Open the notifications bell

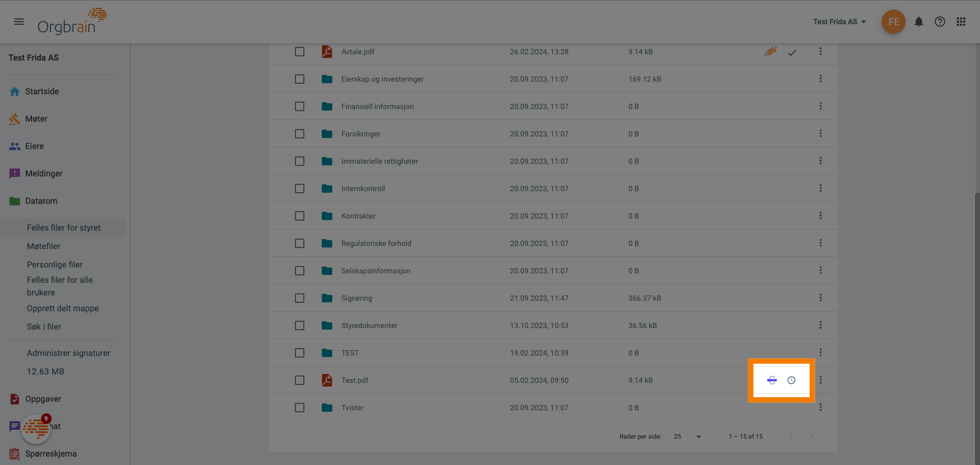tap(919, 22)
